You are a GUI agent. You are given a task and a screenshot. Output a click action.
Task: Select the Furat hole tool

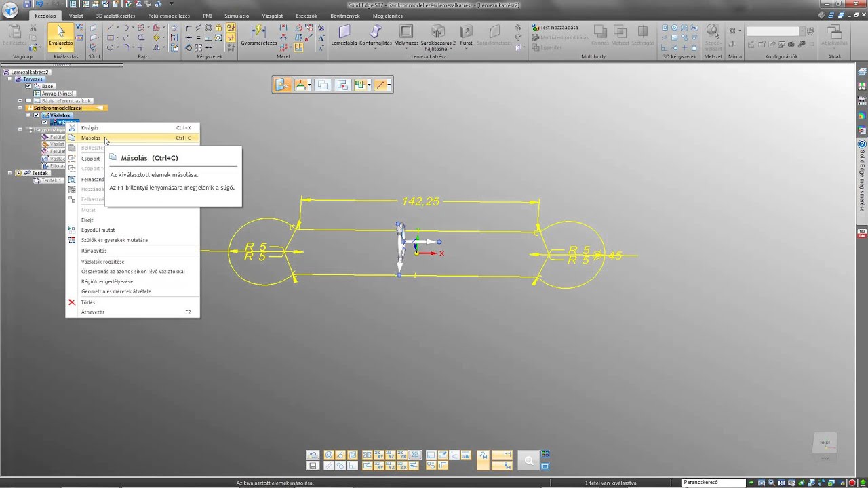coord(466,35)
